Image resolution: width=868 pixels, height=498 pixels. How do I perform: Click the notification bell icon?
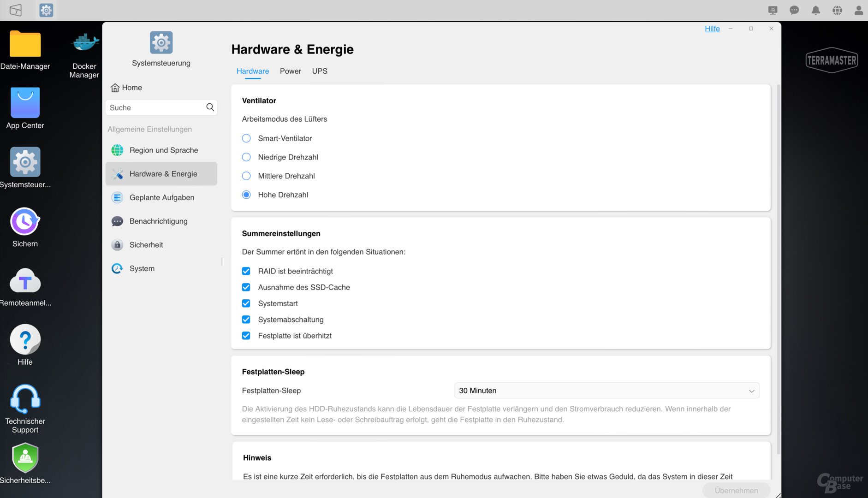[x=815, y=10]
